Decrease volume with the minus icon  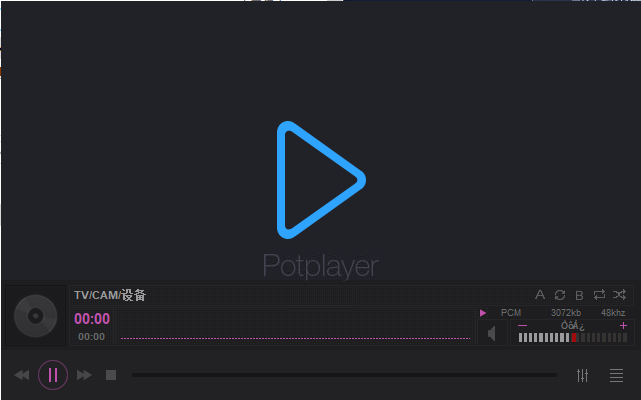pos(522,326)
